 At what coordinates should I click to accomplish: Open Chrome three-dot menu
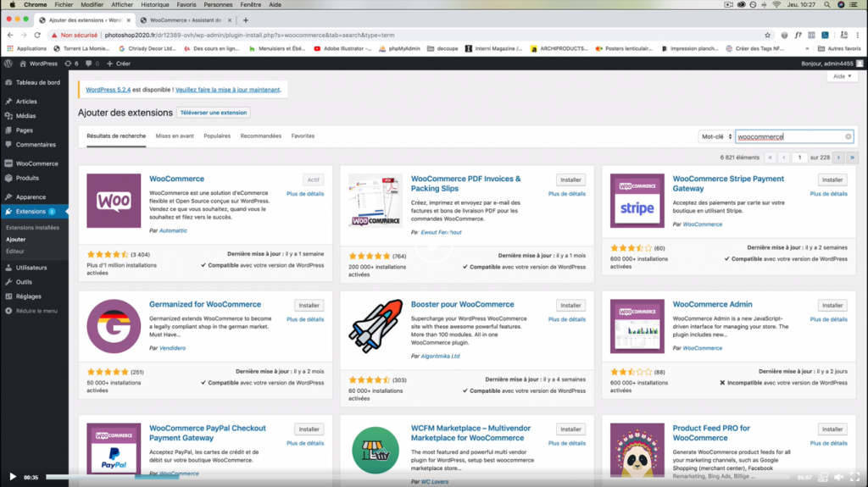point(858,35)
